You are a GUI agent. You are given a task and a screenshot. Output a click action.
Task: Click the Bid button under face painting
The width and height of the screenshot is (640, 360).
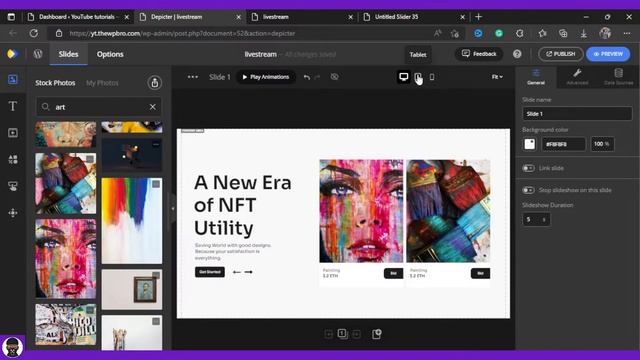coord(393,273)
